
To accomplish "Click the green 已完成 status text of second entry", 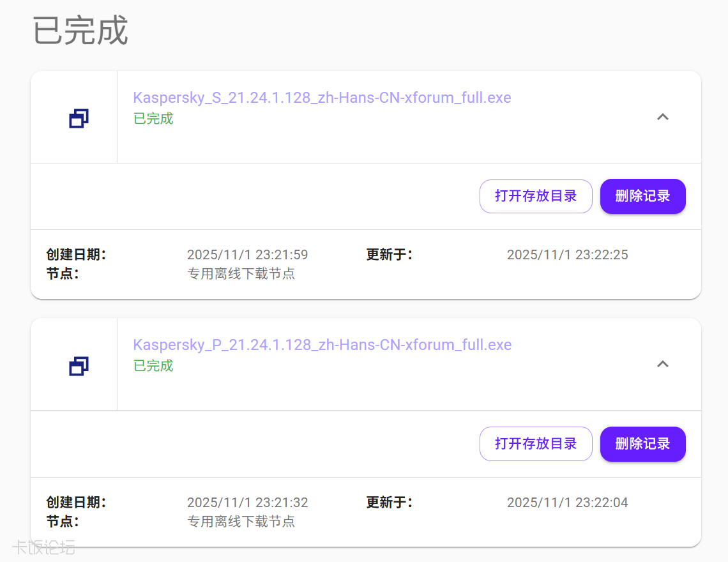I will coord(153,366).
